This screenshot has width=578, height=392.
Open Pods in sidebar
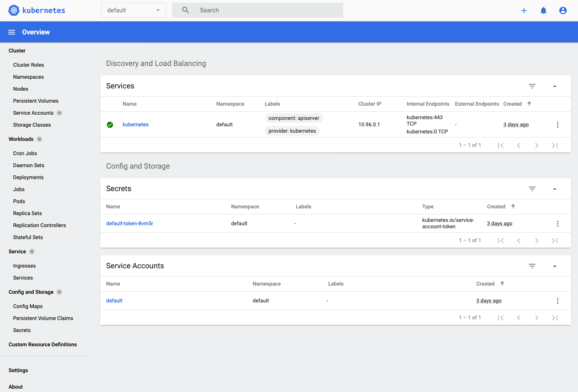(19, 201)
